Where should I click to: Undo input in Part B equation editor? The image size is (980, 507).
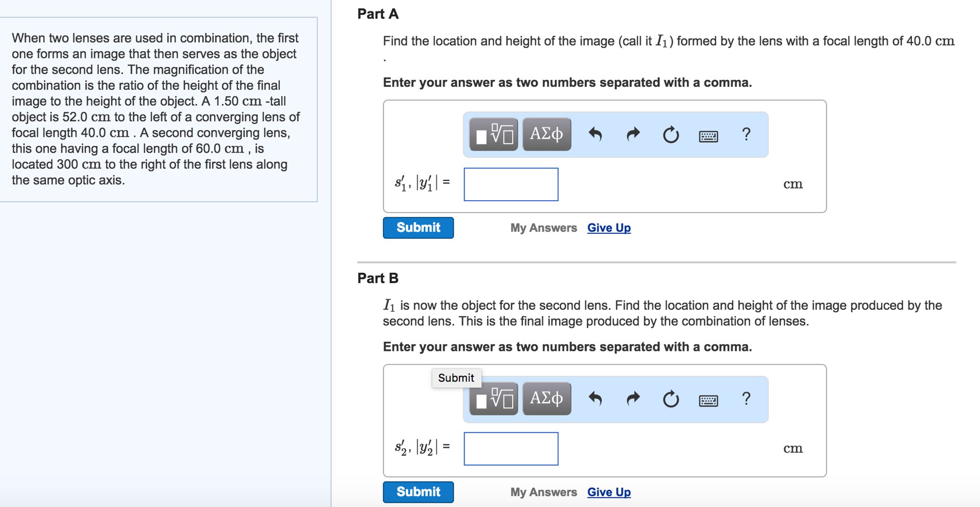click(595, 399)
